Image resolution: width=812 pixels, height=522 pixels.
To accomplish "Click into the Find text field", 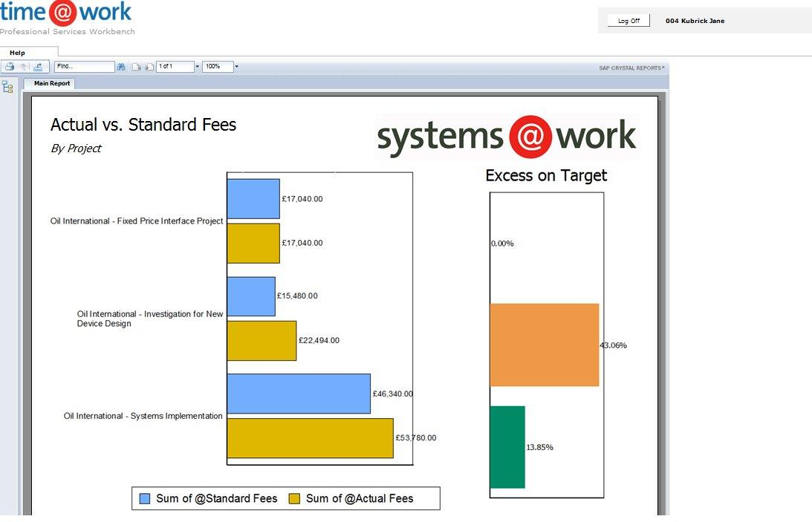I will pyautogui.click(x=85, y=67).
